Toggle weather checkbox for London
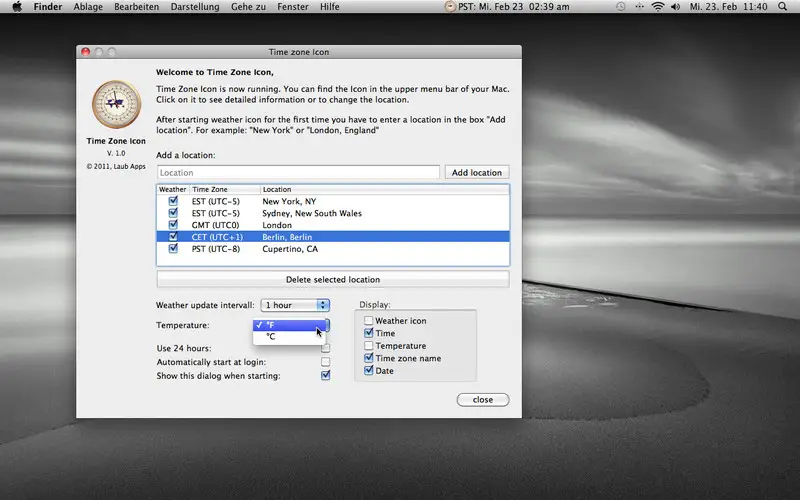This screenshot has height=500, width=800. [x=173, y=224]
